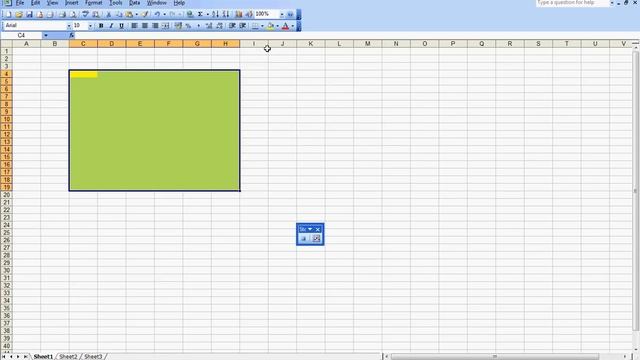
Task: Decrease indent of cell contents
Action: pyautogui.click(x=232, y=26)
